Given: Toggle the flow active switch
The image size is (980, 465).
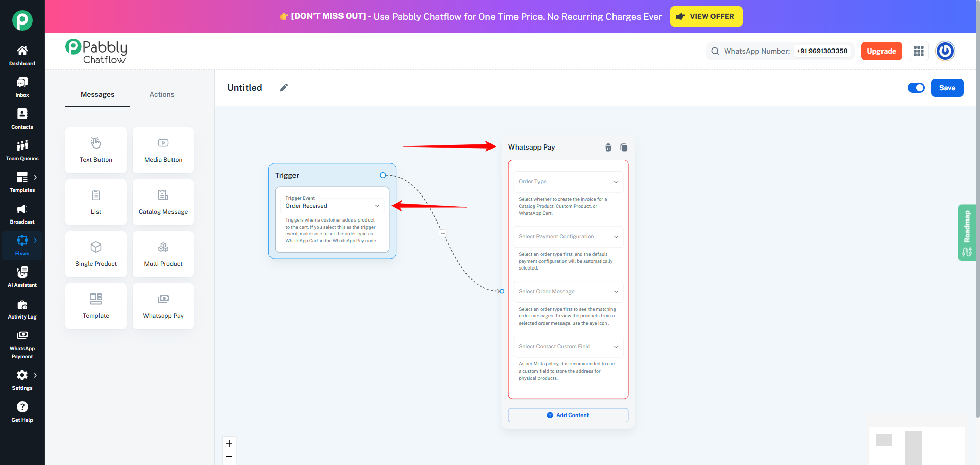Looking at the screenshot, I should point(916,88).
